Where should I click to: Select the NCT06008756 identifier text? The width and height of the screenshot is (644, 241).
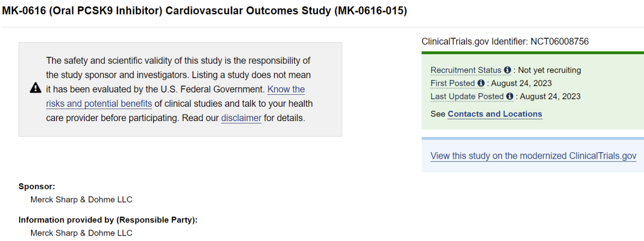coord(560,41)
